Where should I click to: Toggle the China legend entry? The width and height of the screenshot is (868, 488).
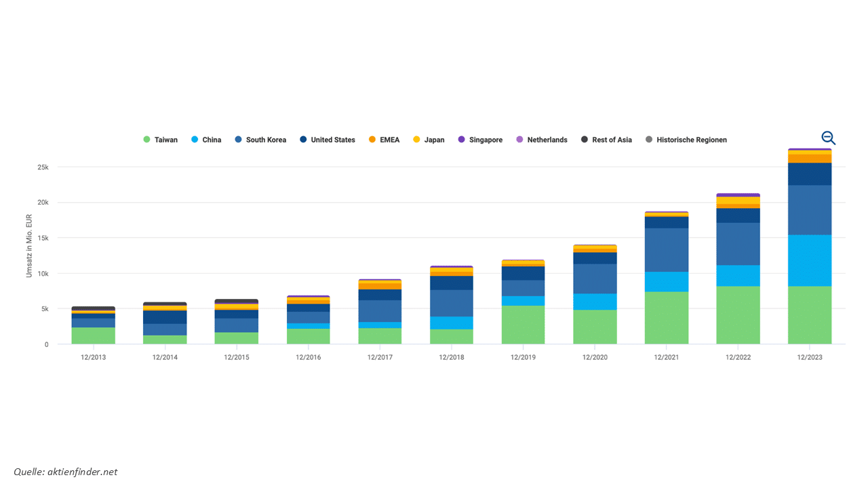point(206,140)
